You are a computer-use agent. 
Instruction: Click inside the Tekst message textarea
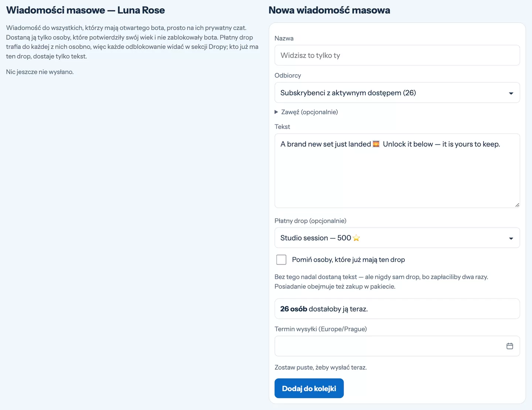pyautogui.click(x=397, y=171)
